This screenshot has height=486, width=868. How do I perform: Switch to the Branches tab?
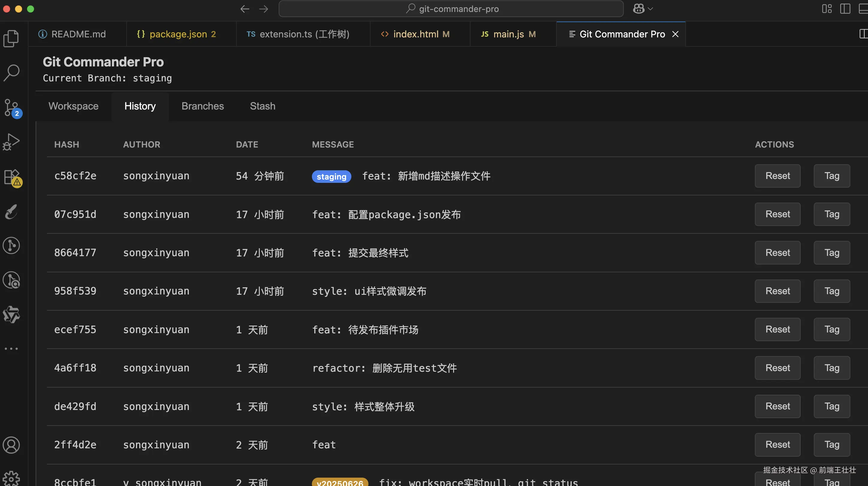[x=203, y=106]
